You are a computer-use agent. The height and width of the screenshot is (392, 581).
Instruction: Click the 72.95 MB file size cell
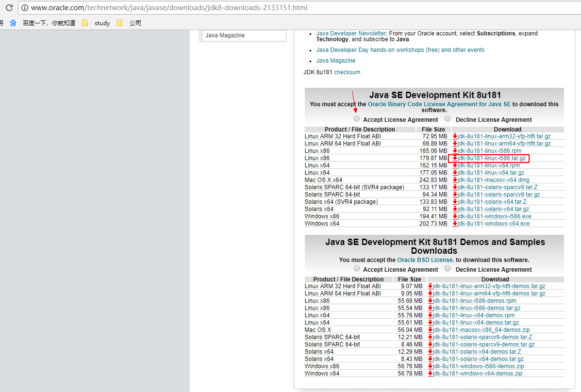pyautogui.click(x=434, y=136)
